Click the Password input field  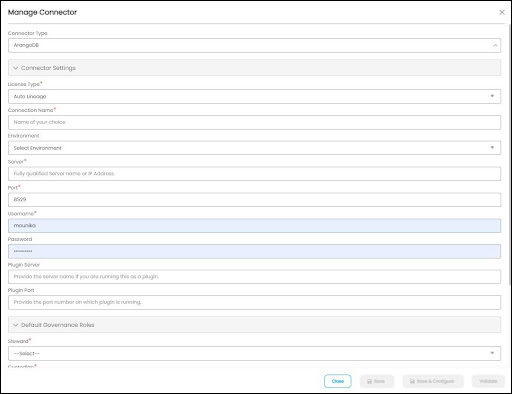coord(254,251)
